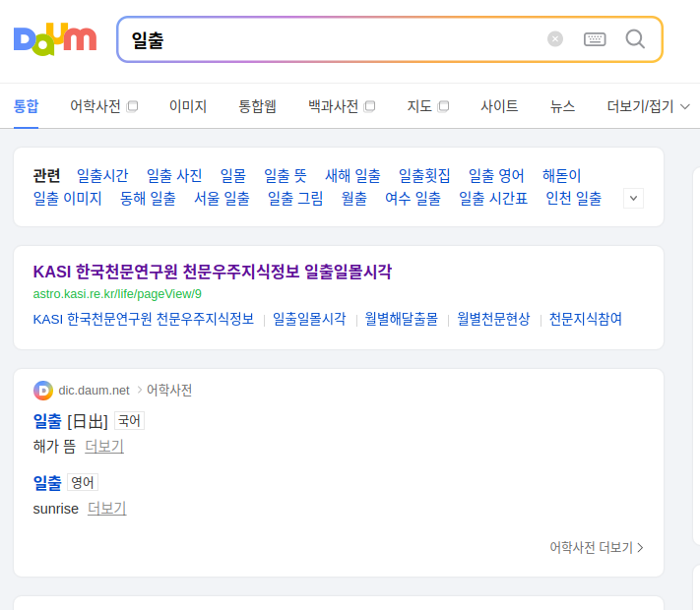Expand the related searches chevron

(x=633, y=198)
